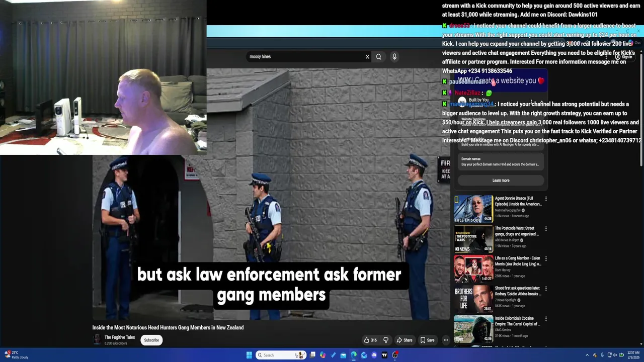Click the system tray microphone icon
Screen dimensions: 644x362
tap(602, 355)
